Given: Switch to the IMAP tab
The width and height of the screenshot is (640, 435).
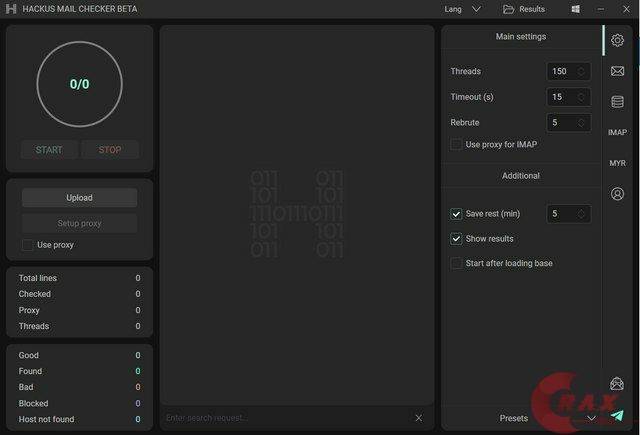Looking at the screenshot, I should point(617,132).
